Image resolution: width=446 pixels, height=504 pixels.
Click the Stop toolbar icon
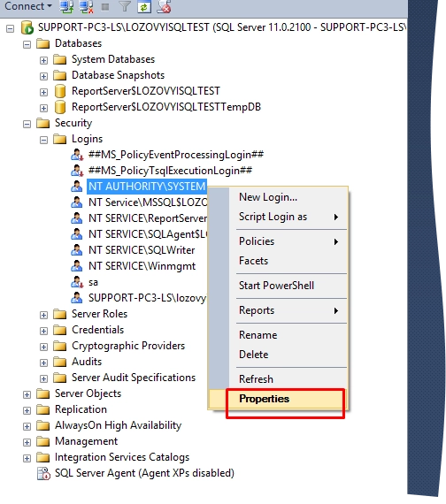click(105, 7)
